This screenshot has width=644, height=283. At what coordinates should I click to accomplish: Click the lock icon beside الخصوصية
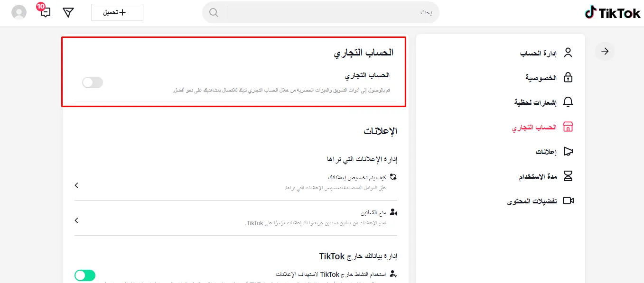(x=568, y=77)
